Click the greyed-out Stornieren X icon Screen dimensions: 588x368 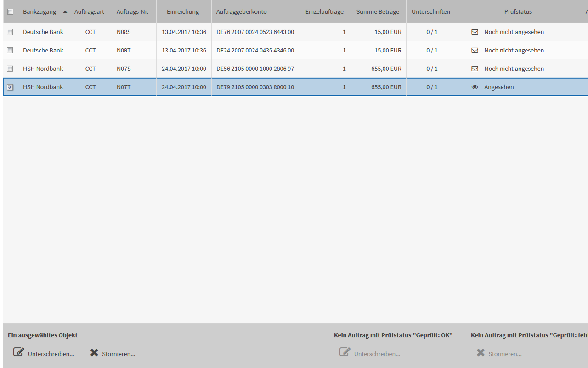(x=481, y=353)
